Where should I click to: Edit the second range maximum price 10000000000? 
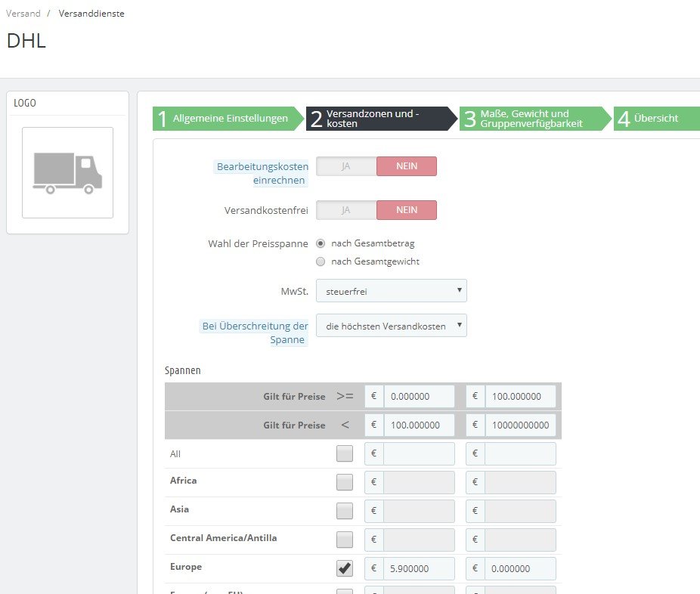click(x=520, y=425)
